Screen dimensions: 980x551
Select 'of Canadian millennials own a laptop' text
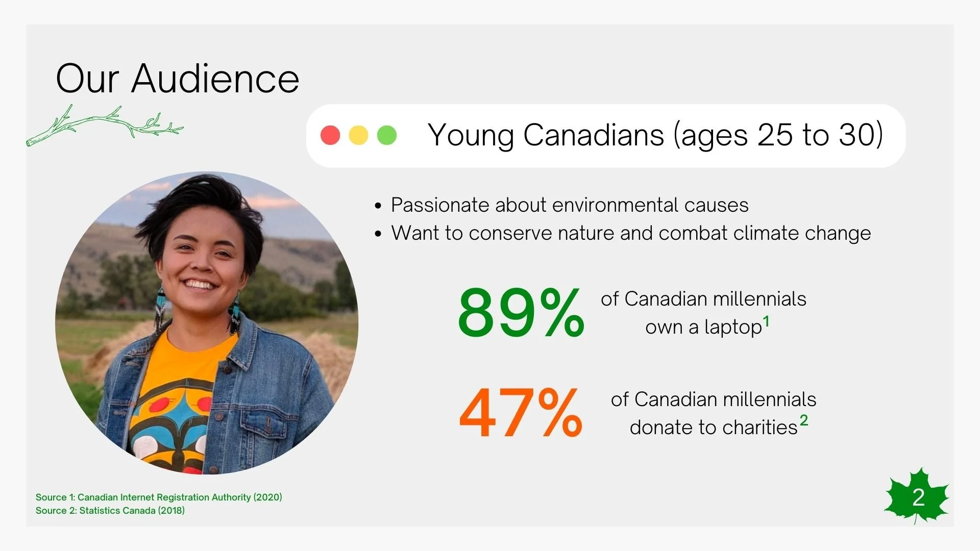pos(703,313)
